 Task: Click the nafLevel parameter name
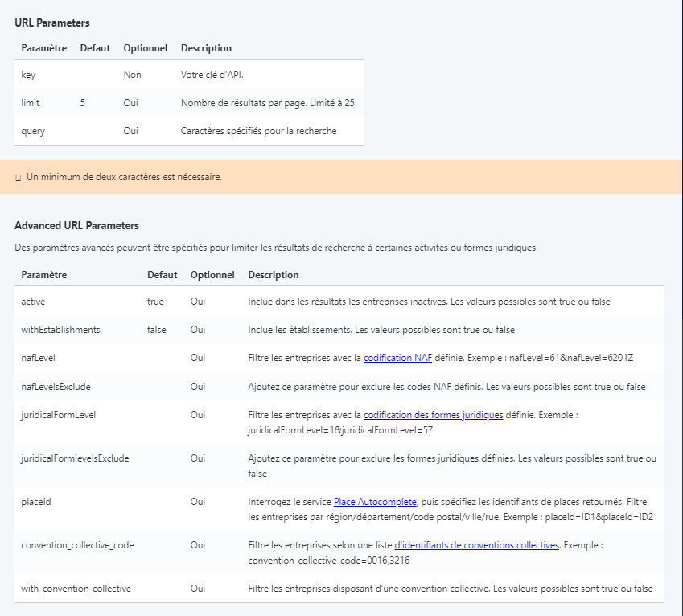click(x=38, y=358)
